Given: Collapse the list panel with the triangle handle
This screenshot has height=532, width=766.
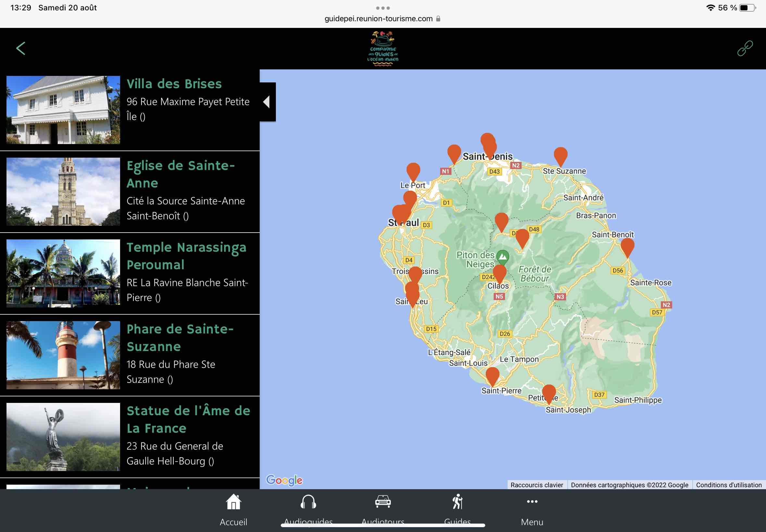Looking at the screenshot, I should (267, 102).
